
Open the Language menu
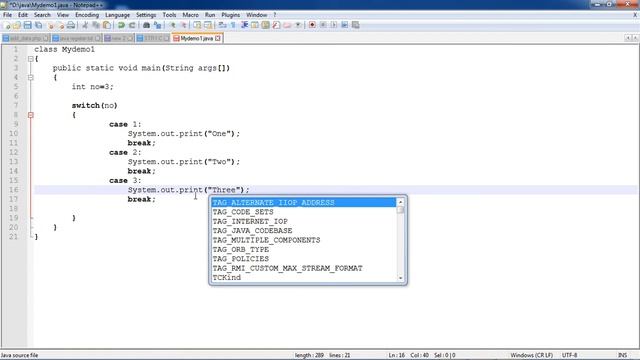click(117, 15)
